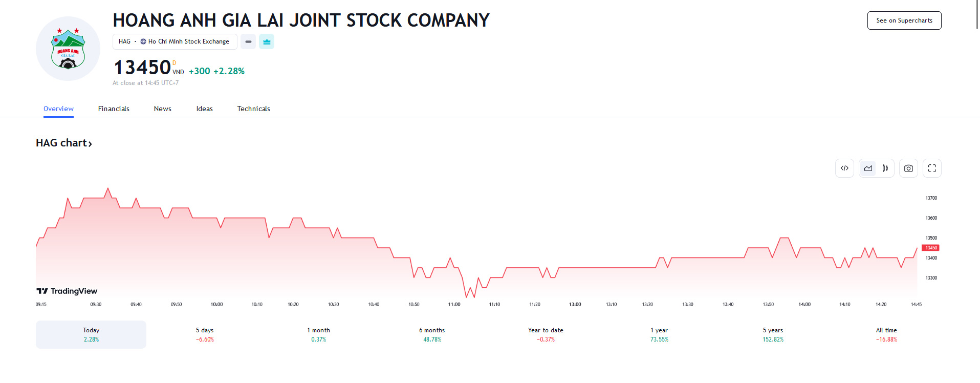Viewport: 980px width, 383px height.
Task: Click the 13300 price axis label
Action: 931,278
